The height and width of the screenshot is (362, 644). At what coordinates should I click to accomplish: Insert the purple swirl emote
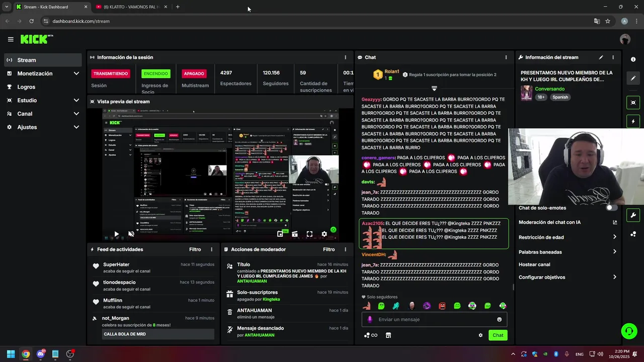[x=427, y=306]
